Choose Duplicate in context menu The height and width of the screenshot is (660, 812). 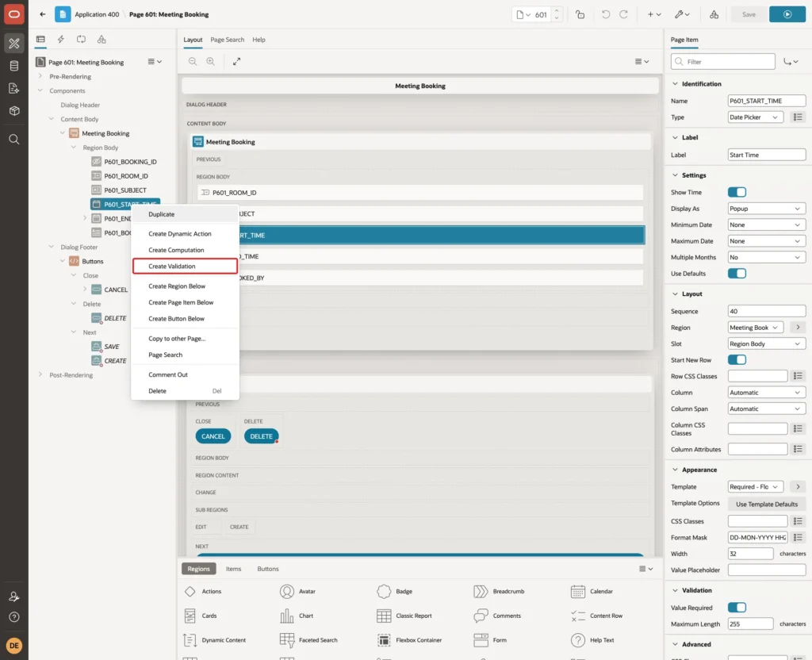(186, 214)
